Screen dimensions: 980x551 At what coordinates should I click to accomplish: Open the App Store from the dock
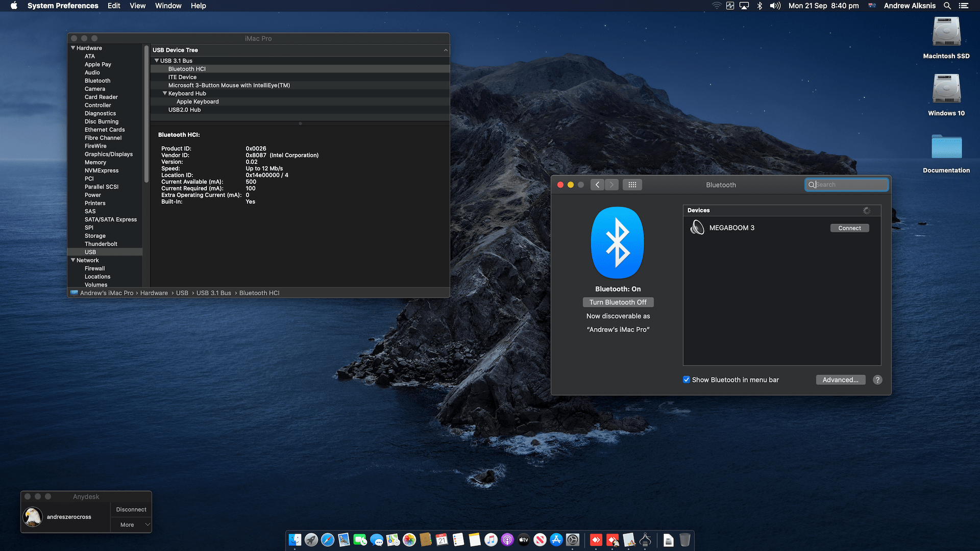click(556, 540)
